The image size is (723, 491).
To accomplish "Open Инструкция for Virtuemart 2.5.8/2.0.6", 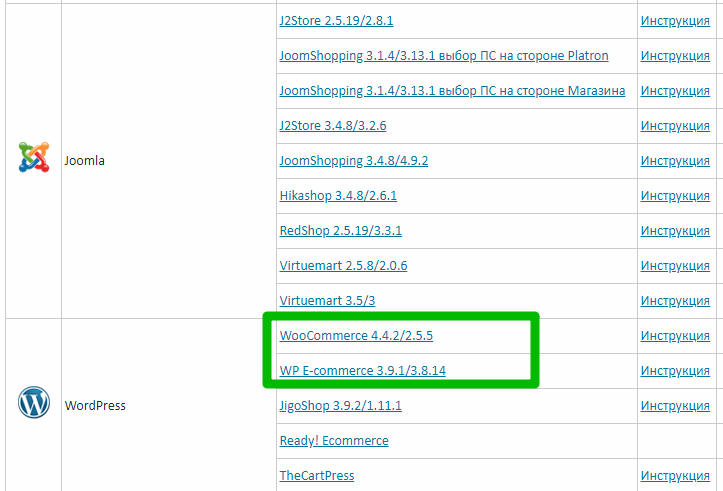I will click(675, 266).
